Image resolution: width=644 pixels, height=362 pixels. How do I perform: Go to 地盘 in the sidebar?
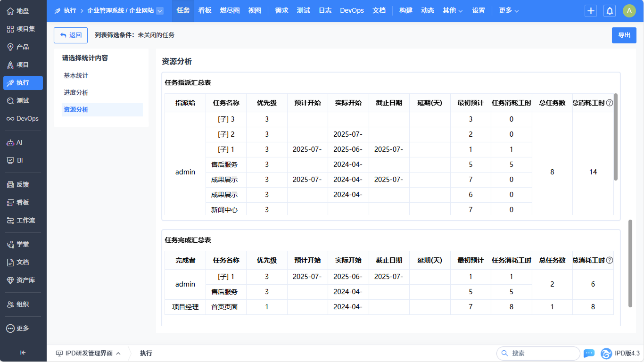23,11
